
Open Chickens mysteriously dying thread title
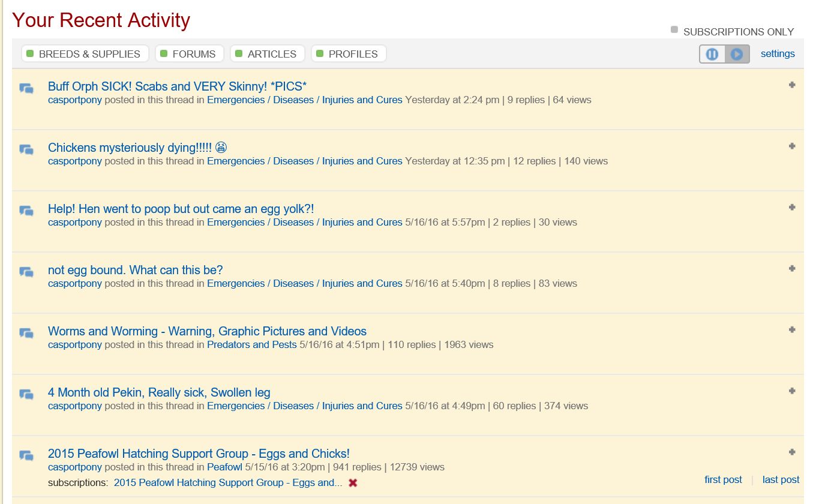[x=130, y=148]
